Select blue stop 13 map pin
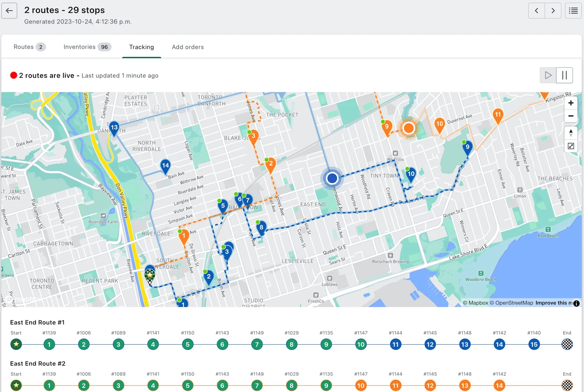Image resolution: width=584 pixels, height=392 pixels. 114,129
